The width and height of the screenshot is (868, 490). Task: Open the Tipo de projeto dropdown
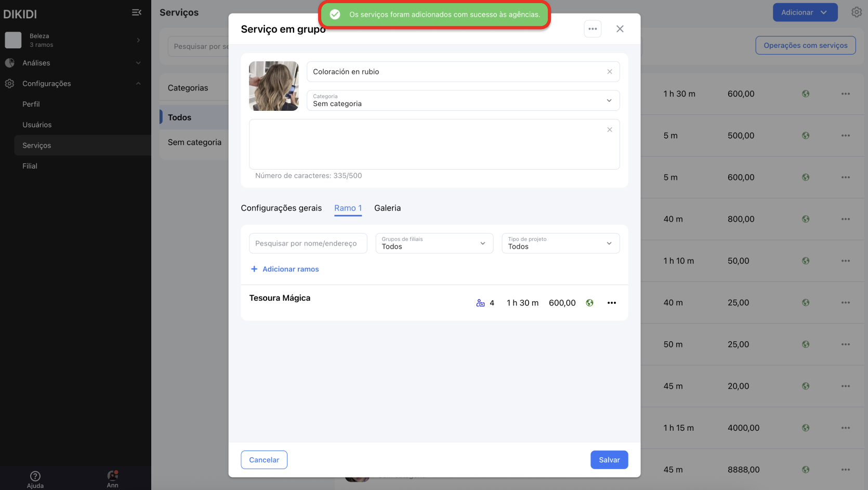560,243
